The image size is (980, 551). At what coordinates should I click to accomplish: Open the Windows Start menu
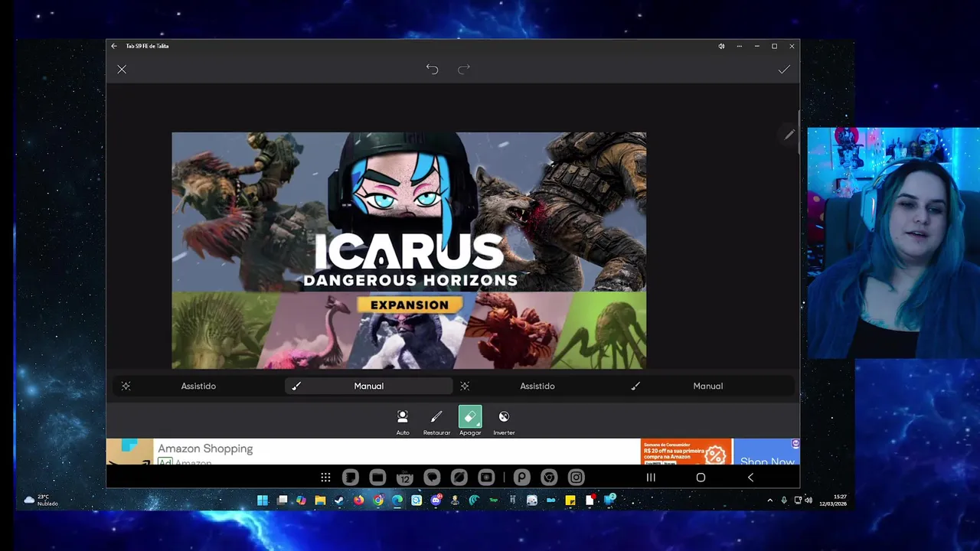click(x=263, y=500)
